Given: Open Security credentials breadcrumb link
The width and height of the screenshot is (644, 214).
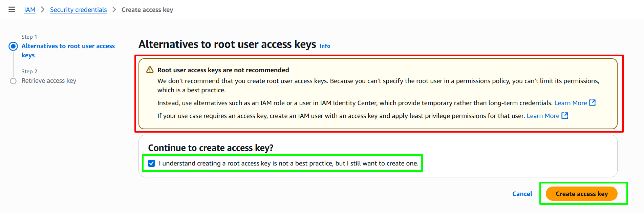Looking at the screenshot, I should pos(79,10).
